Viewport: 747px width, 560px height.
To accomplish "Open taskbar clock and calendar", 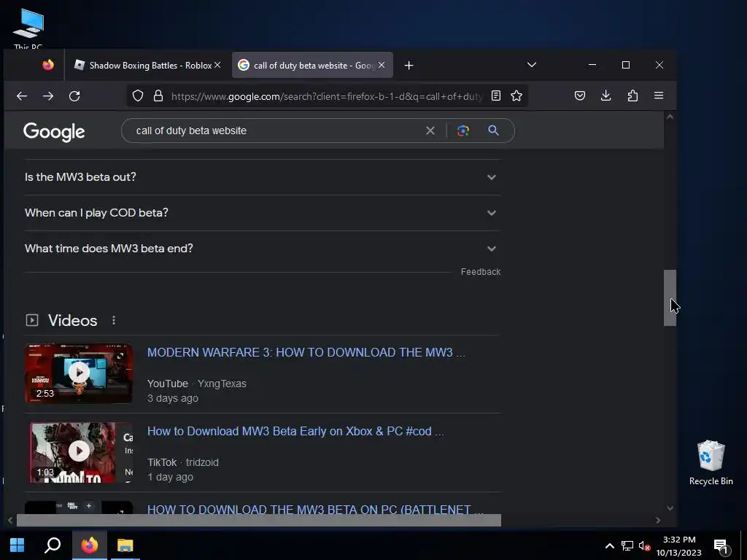I will [x=679, y=545].
